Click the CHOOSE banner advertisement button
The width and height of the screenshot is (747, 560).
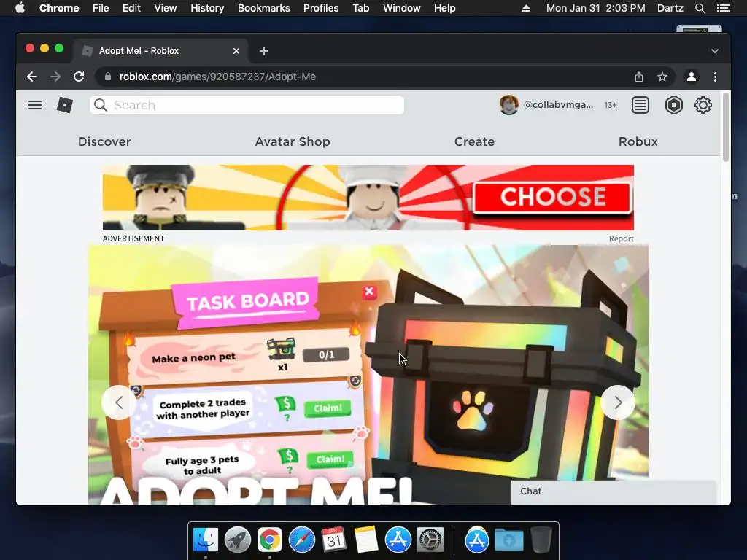[553, 197]
